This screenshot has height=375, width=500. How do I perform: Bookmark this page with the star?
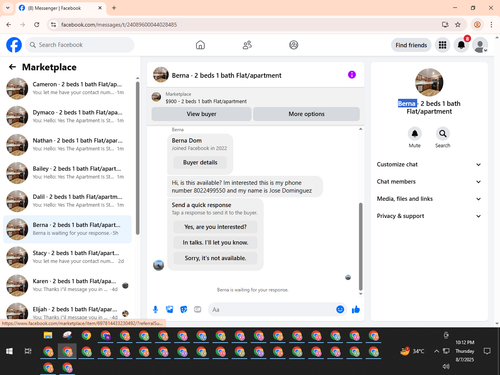coord(458,25)
